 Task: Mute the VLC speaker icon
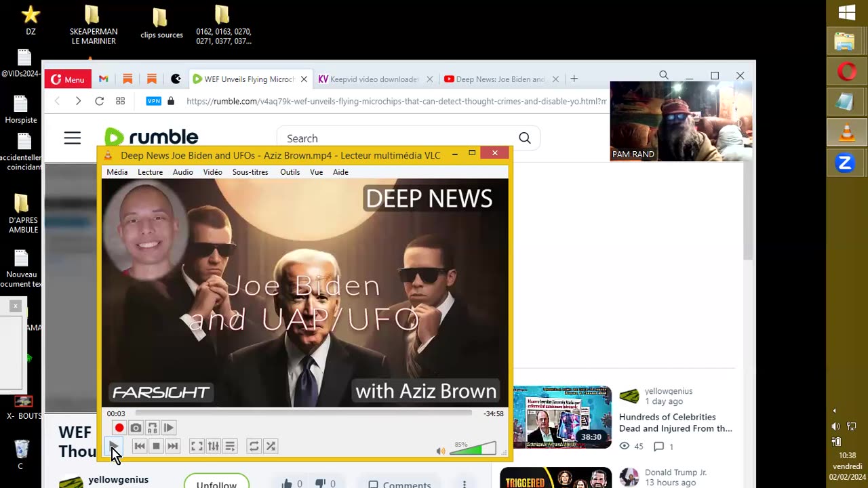(x=441, y=451)
